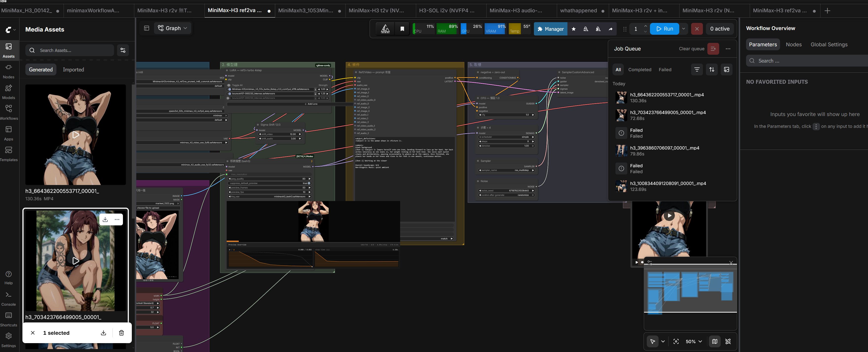The width and height of the screenshot is (868, 352).
Task: Open the Templates sidebar panel
Action: 9,154
